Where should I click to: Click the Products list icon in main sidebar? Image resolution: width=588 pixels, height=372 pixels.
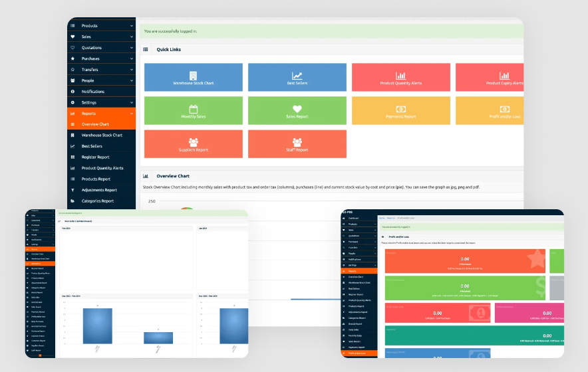(73, 25)
